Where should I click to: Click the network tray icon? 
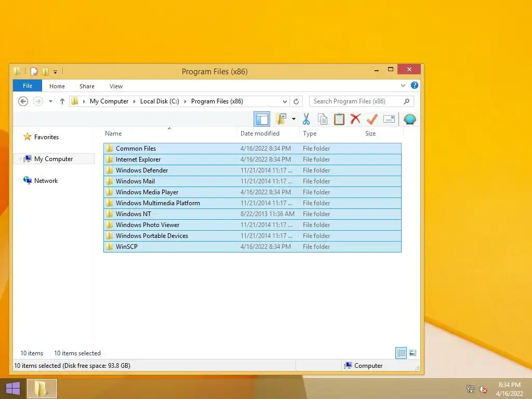pos(471,389)
